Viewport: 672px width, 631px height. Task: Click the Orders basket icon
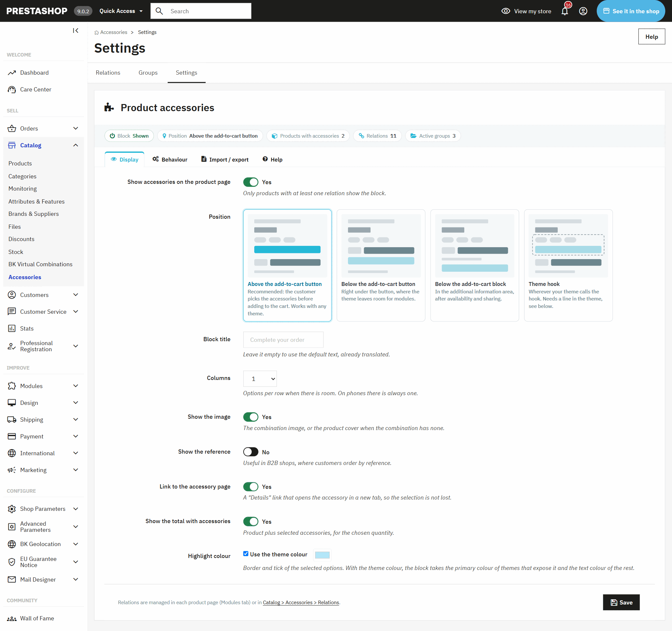(12, 129)
